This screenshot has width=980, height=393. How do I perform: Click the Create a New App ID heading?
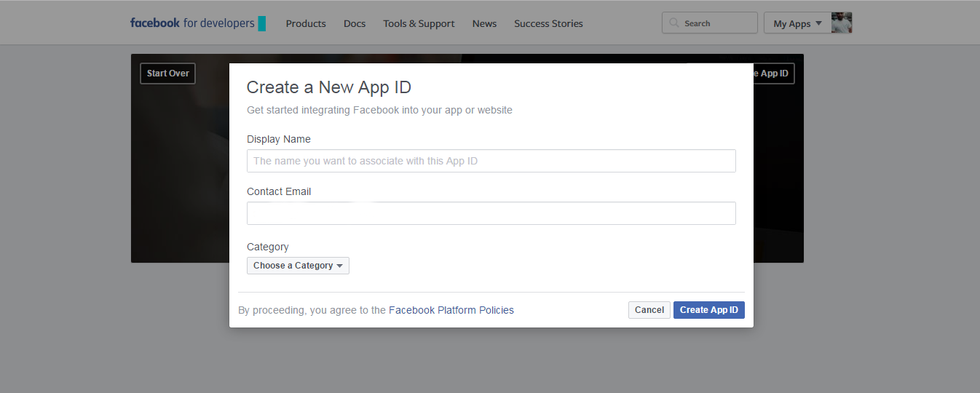click(329, 87)
